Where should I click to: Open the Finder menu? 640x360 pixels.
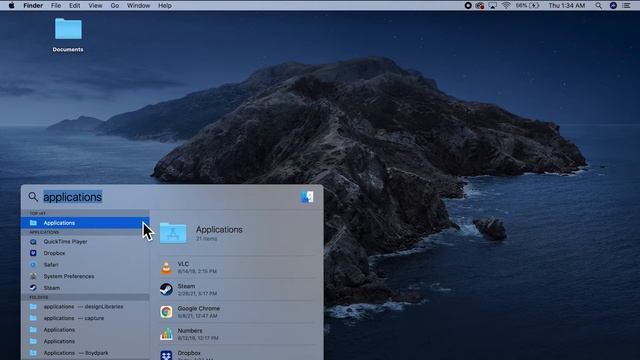point(33,5)
